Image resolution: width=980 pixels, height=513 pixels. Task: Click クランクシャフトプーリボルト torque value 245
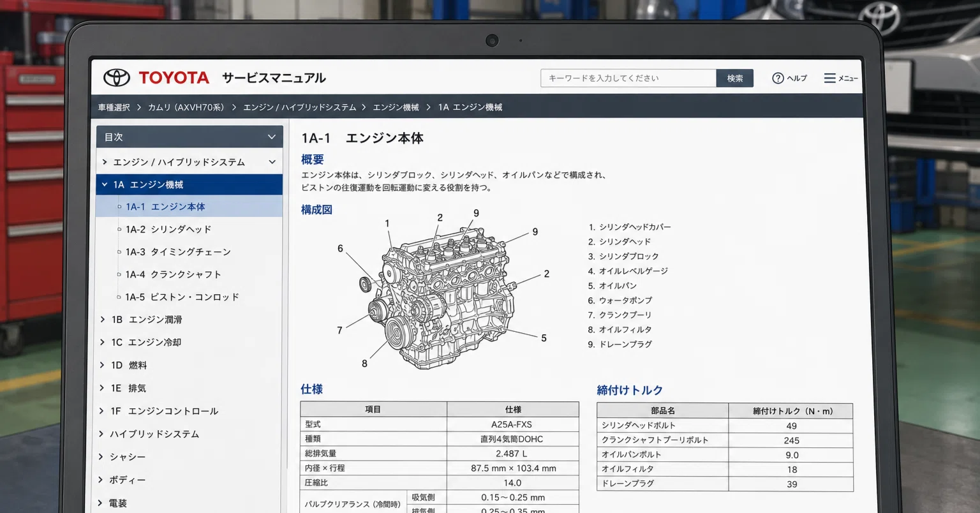point(792,440)
